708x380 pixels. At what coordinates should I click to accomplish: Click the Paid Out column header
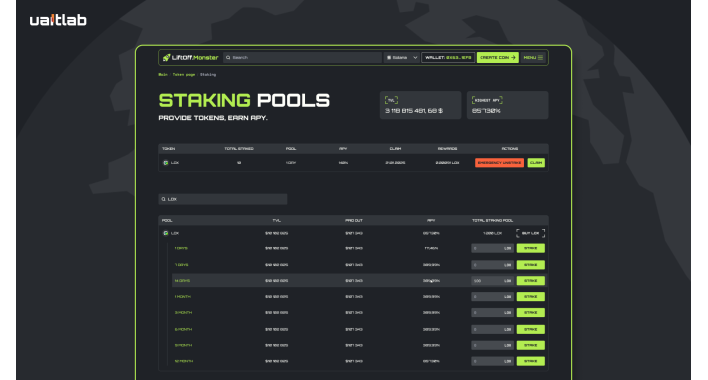coord(354,221)
